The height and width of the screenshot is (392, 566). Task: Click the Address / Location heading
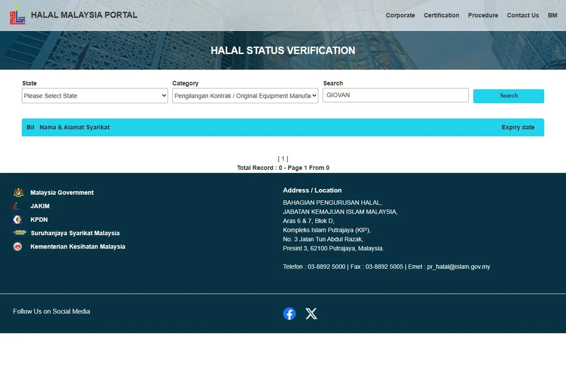(312, 190)
